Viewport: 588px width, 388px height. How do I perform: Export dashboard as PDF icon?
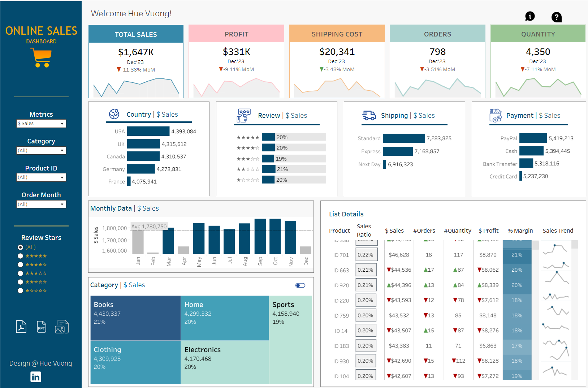(x=21, y=327)
